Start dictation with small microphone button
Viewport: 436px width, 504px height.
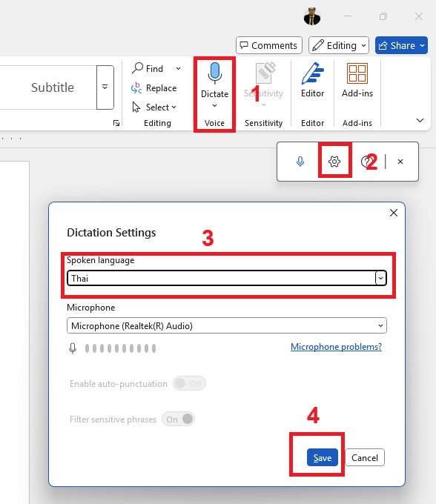[x=300, y=162]
